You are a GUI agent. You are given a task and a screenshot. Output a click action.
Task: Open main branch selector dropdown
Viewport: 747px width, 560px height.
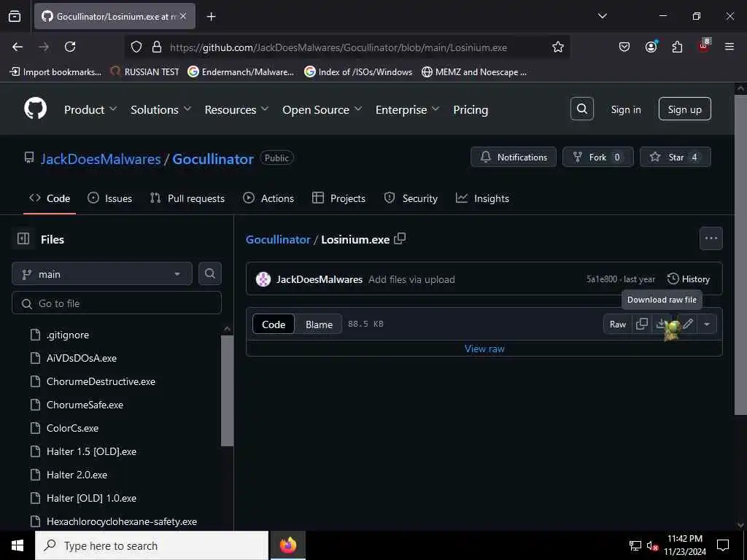[102, 274]
